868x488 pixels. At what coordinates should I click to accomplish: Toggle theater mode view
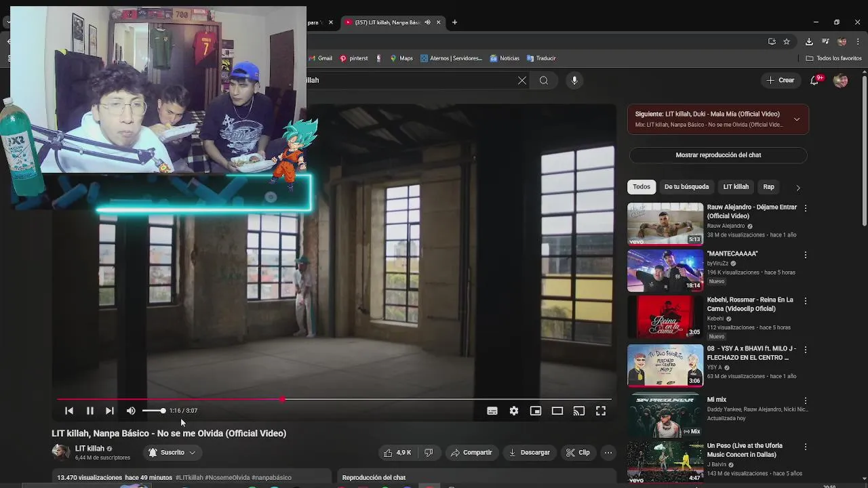(x=557, y=411)
